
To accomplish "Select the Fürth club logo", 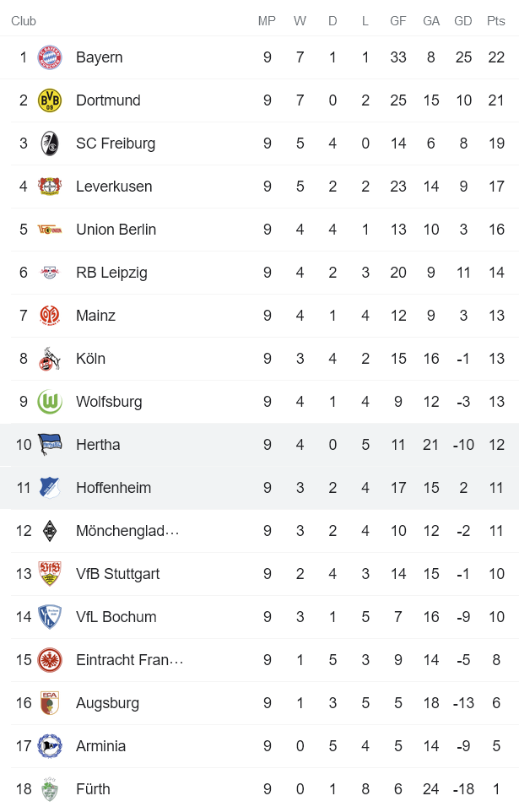I will pos(49,788).
